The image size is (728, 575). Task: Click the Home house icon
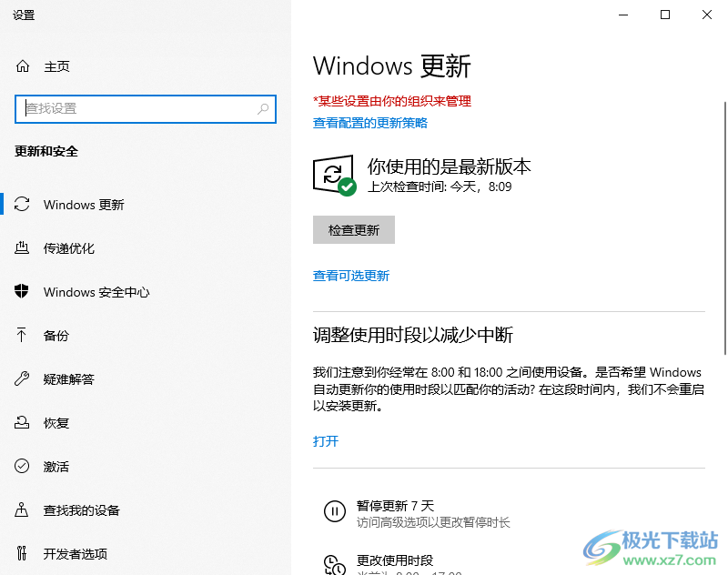[x=23, y=66]
